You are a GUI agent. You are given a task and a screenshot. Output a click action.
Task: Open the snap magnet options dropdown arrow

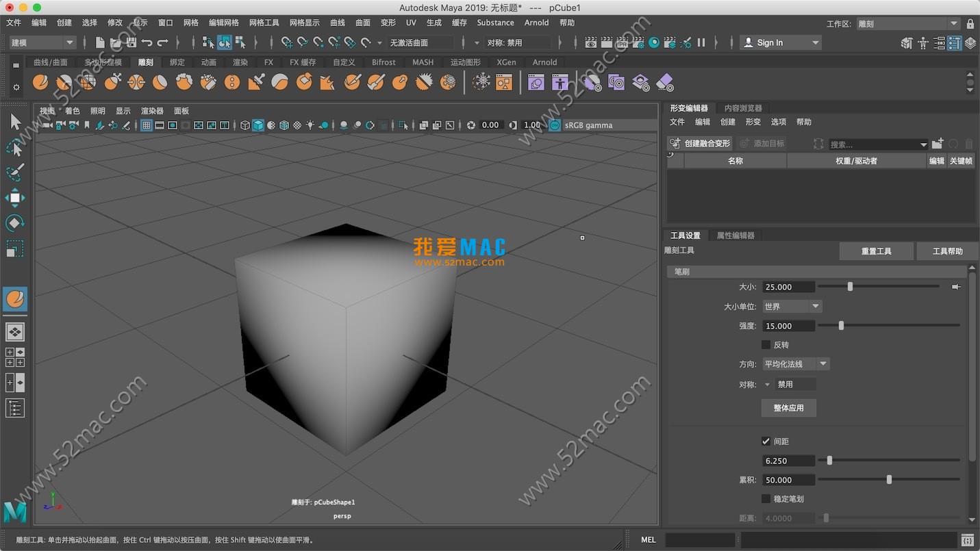pos(380,42)
